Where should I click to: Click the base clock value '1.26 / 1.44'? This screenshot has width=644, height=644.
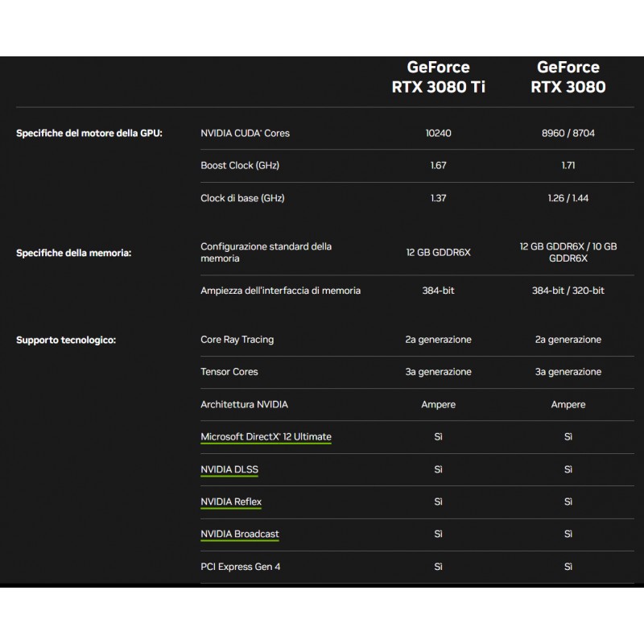[x=568, y=198]
